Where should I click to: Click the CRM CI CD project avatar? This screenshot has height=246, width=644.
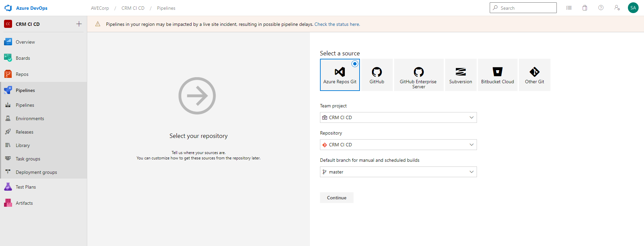coord(8,24)
